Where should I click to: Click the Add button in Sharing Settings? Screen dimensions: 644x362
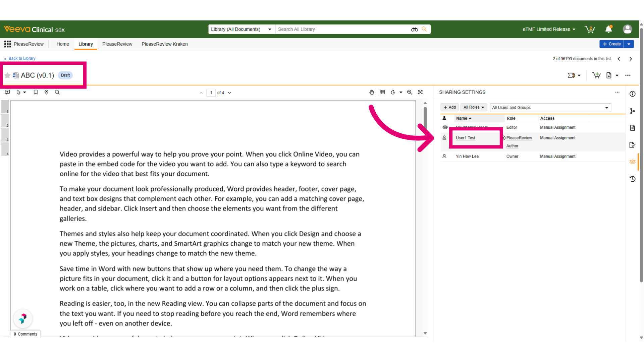[x=449, y=107]
